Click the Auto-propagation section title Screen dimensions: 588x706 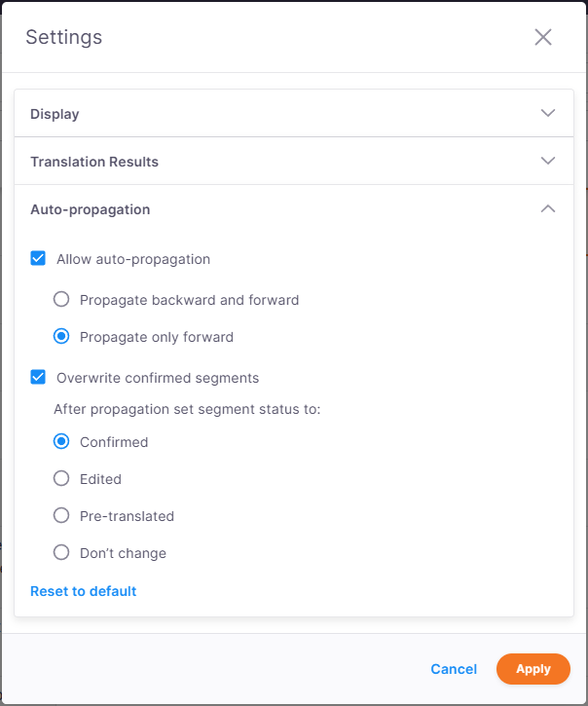(91, 209)
